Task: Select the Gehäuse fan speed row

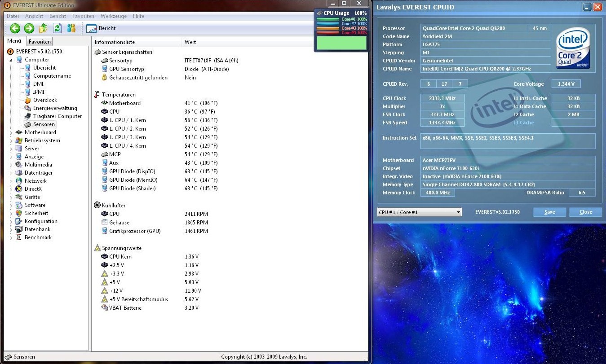Action: (x=155, y=223)
